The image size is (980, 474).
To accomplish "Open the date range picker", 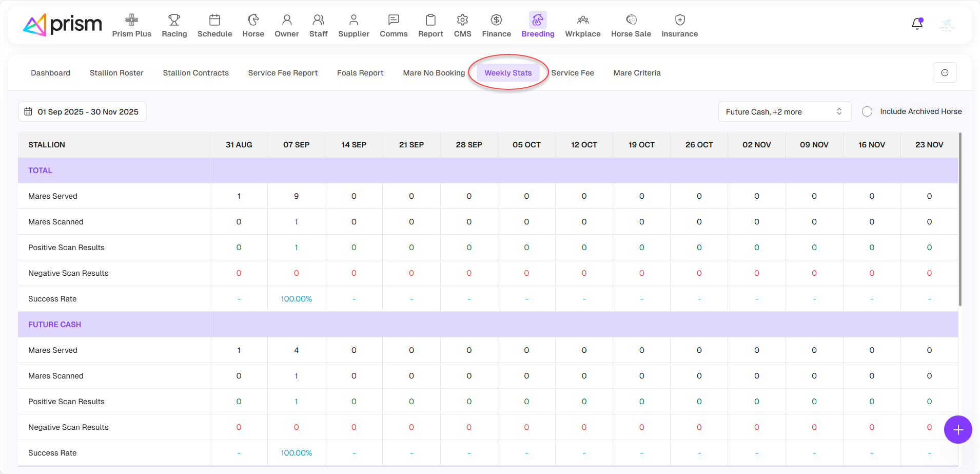I will tap(83, 111).
